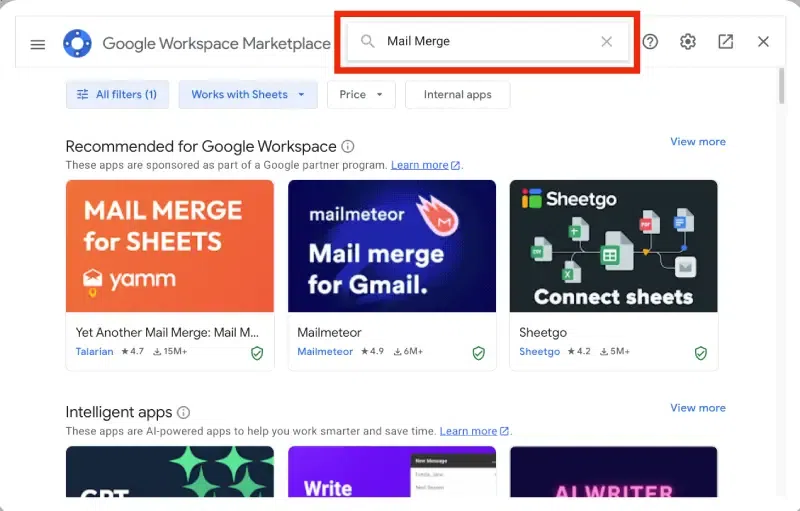Click the search magnifier icon
Viewport: 800px width, 511px height.
click(367, 41)
